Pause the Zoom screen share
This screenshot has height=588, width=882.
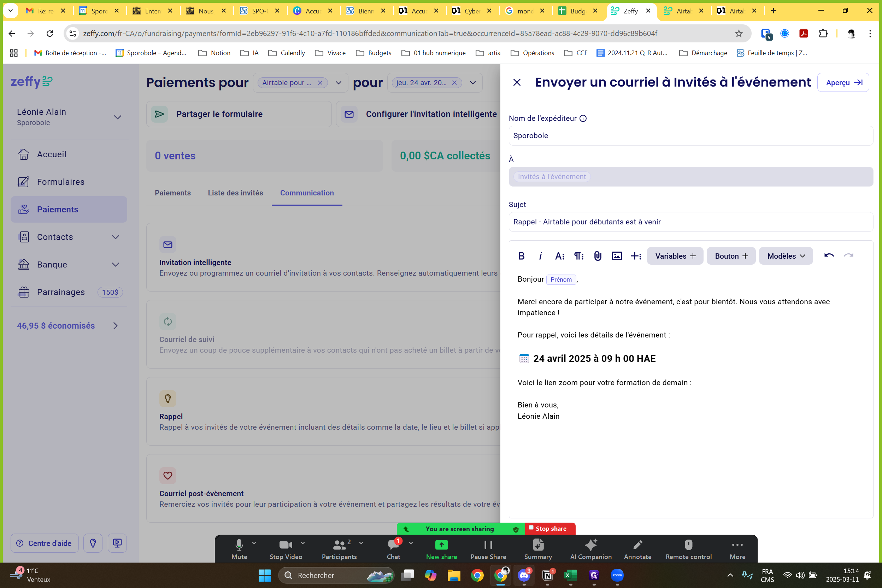click(488, 549)
